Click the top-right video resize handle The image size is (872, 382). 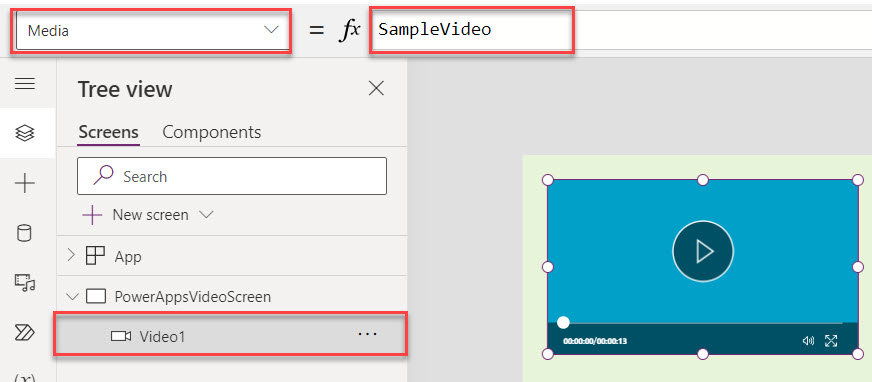pos(858,180)
